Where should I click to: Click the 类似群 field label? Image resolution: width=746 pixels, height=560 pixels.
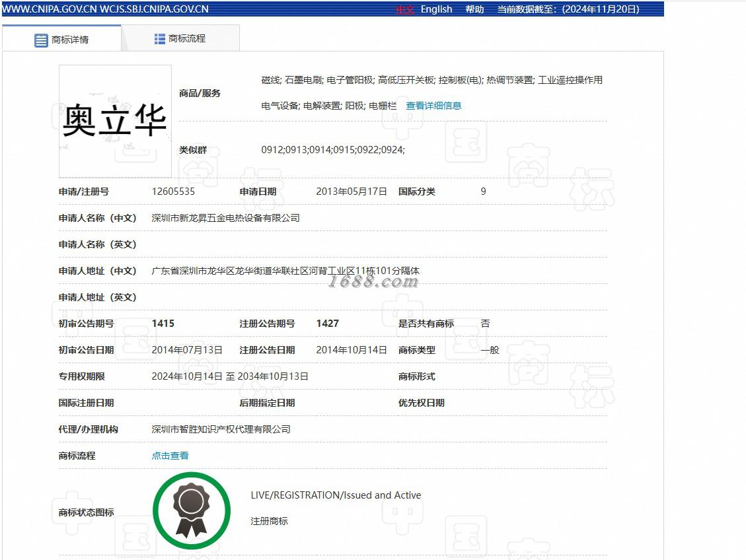click(193, 150)
